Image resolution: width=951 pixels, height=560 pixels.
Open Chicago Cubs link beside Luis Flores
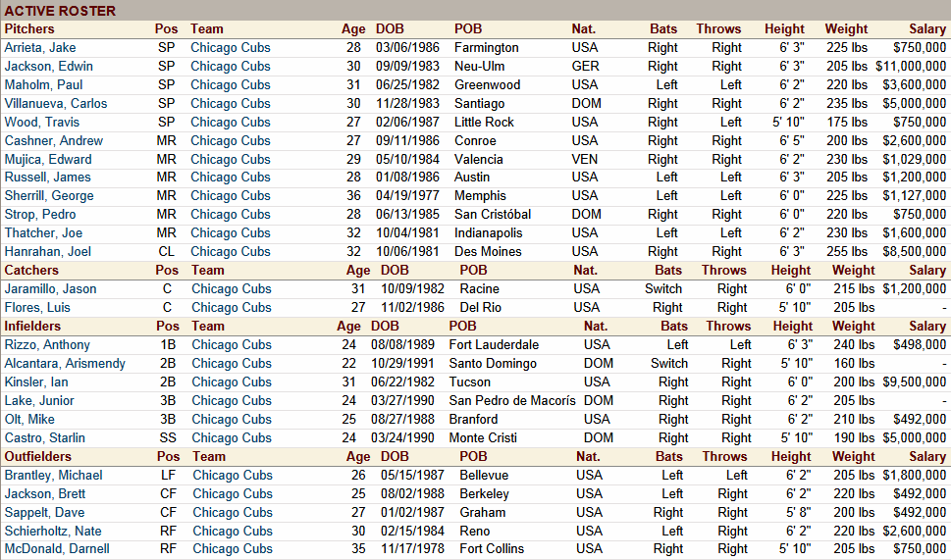(x=232, y=307)
